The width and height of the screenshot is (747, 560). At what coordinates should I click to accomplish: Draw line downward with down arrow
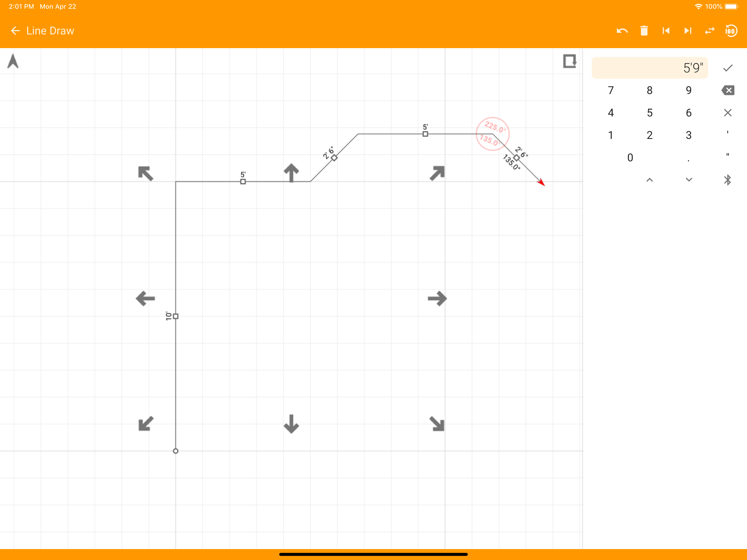click(x=291, y=424)
